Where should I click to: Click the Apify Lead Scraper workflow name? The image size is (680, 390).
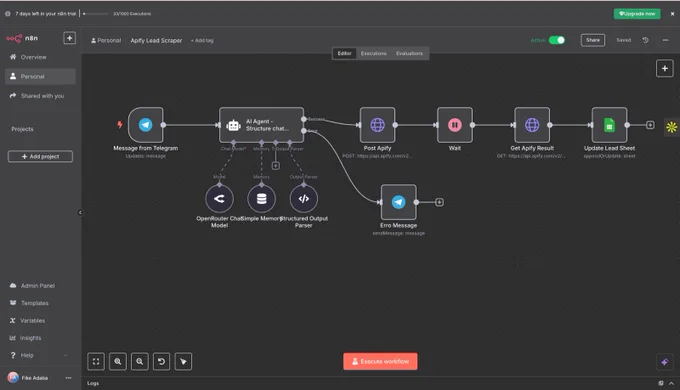pyautogui.click(x=156, y=40)
